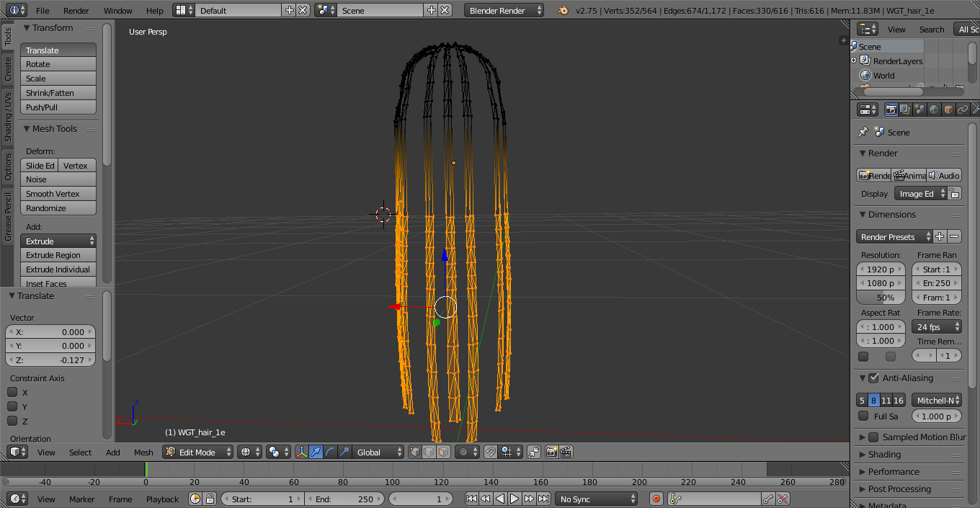Jump to the timeline's last frame
Viewport: 980px width, 508px height.
[x=544, y=499]
